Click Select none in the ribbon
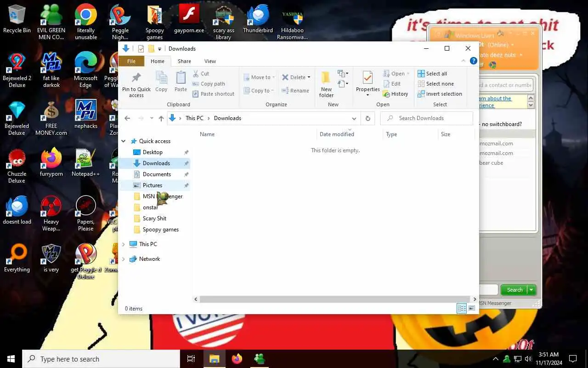 (435, 84)
